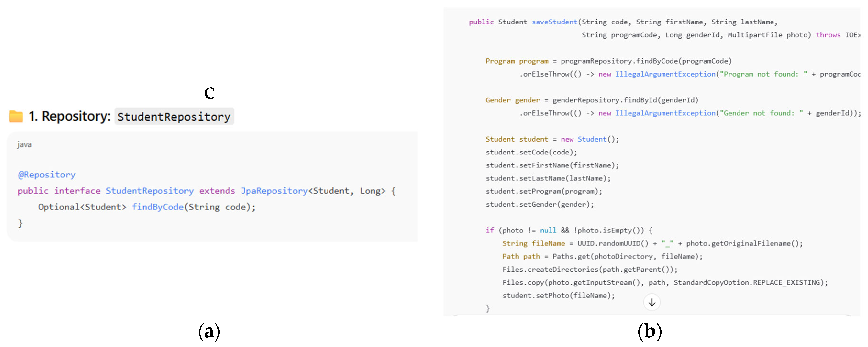Click the student.setGender(gender) line
Viewport: 868px width, 347px height.
539,204
